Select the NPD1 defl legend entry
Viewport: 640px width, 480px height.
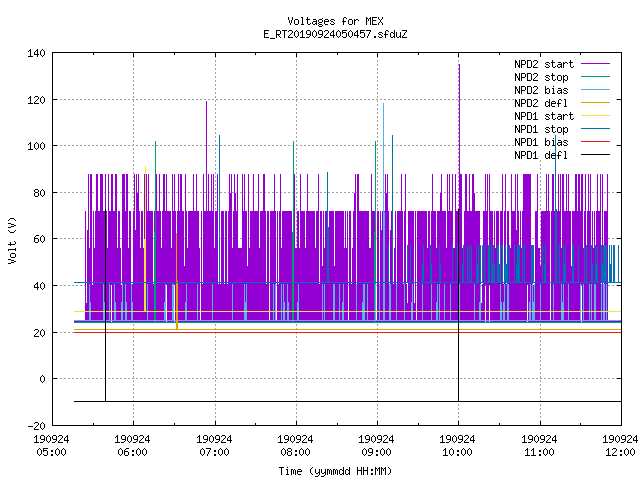pos(541,155)
